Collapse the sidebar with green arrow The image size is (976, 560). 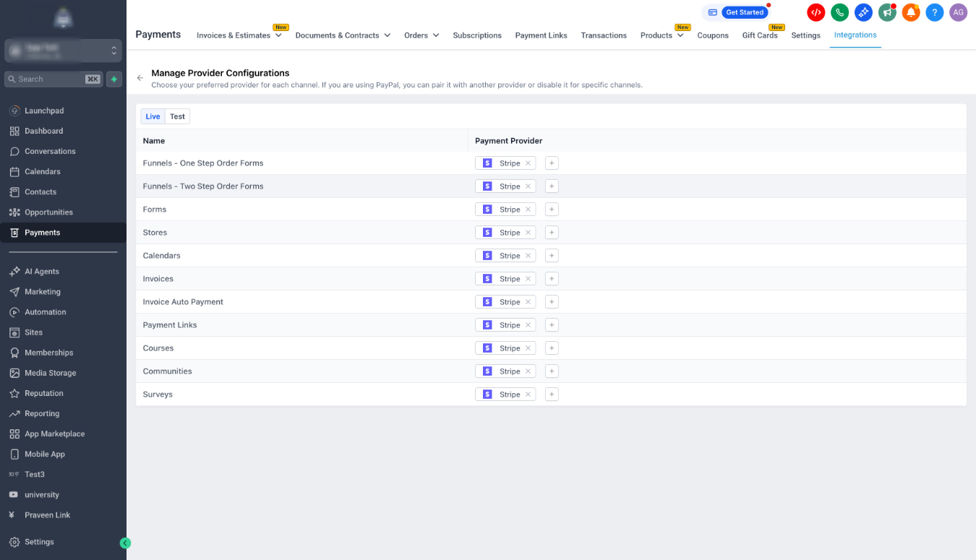(x=125, y=543)
